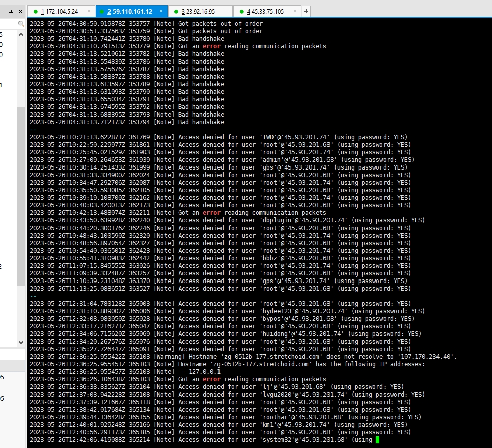Select the 2 59.110.161.12 session tab
492x448 pixels.
(132, 11)
